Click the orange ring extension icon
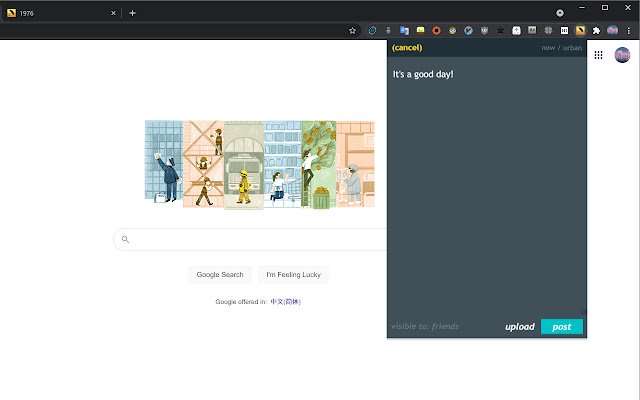640x400 pixels. (x=436, y=31)
